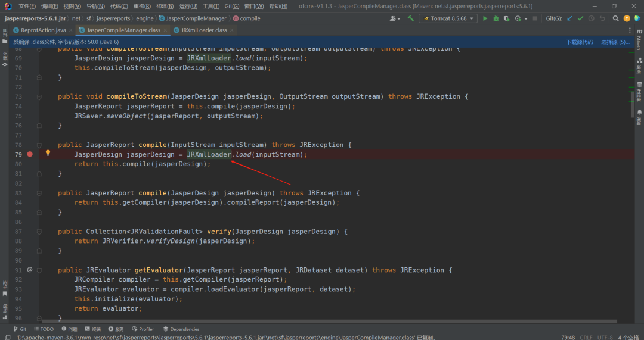Collapse the verify method fold at line 87
Viewport: 644px width, 340px height.
(39, 232)
